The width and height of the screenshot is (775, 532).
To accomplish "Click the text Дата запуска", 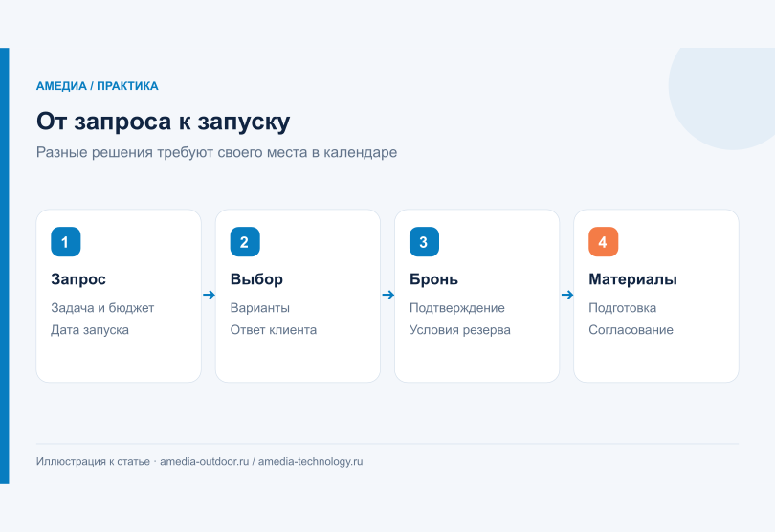I will 90,330.
